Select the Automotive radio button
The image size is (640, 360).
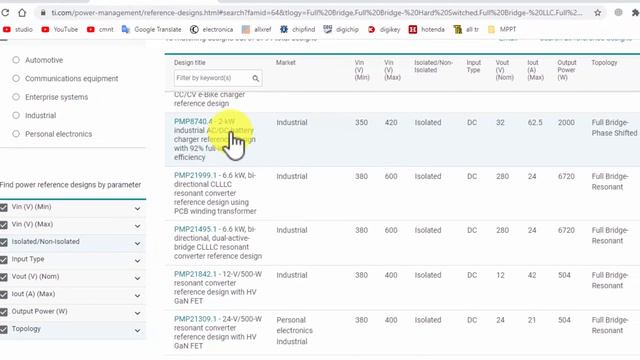[x=16, y=60]
